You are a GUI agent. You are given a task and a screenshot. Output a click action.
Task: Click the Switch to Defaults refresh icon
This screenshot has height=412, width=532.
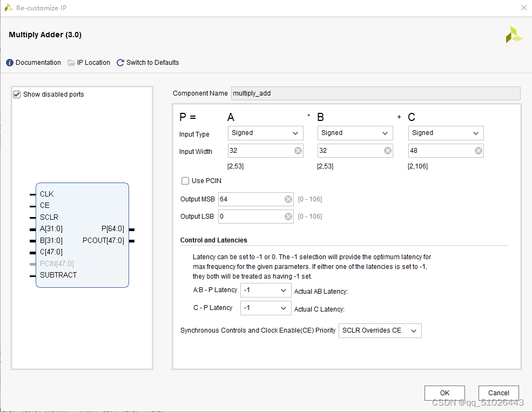tap(120, 63)
